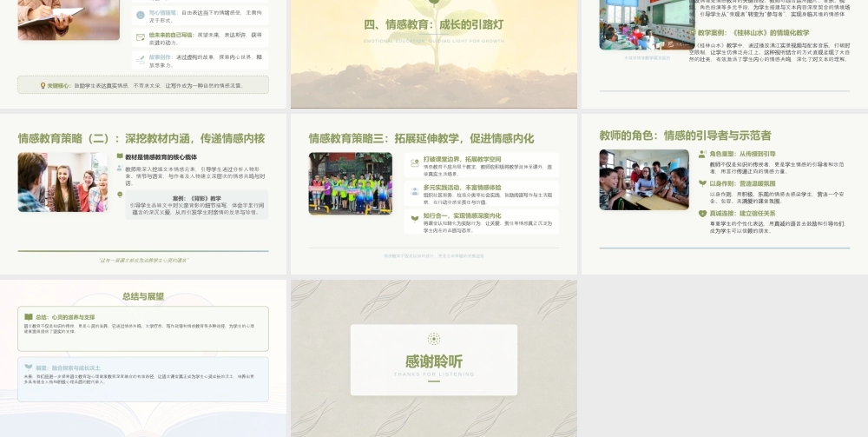Click the lightbulb icon beside 教学案例《桂林山水》
This screenshot has height=437, width=868.
pos(693,33)
